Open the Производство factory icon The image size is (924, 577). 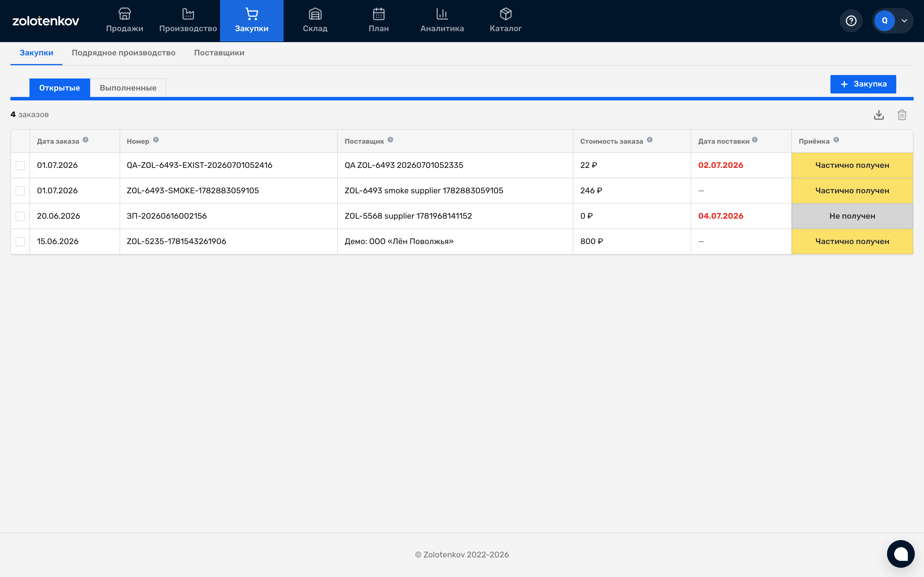(x=188, y=14)
